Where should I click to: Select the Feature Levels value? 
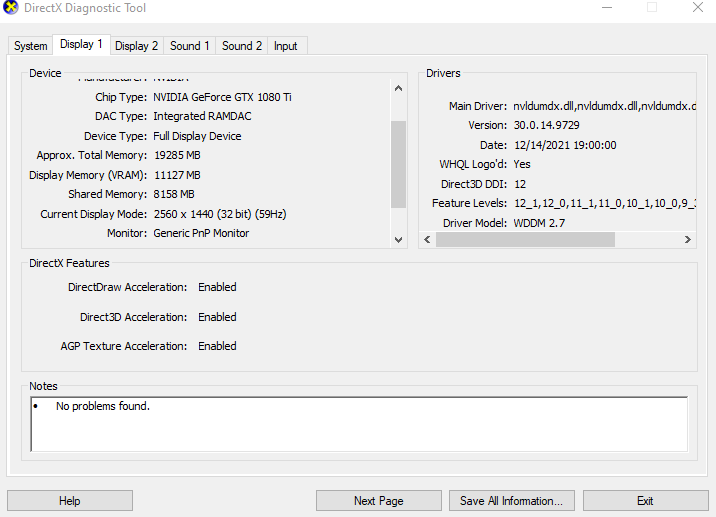point(605,203)
